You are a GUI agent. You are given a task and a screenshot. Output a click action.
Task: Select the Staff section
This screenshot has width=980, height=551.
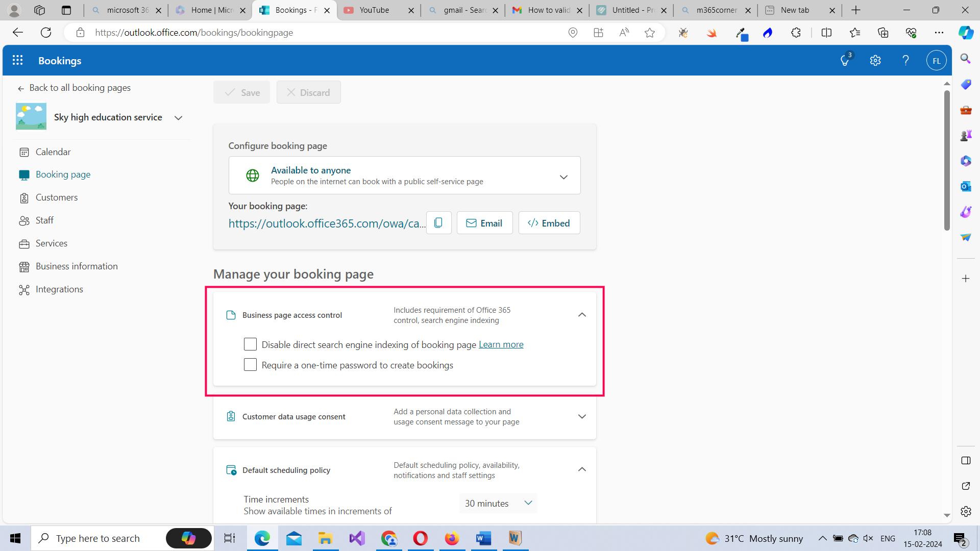click(x=44, y=220)
